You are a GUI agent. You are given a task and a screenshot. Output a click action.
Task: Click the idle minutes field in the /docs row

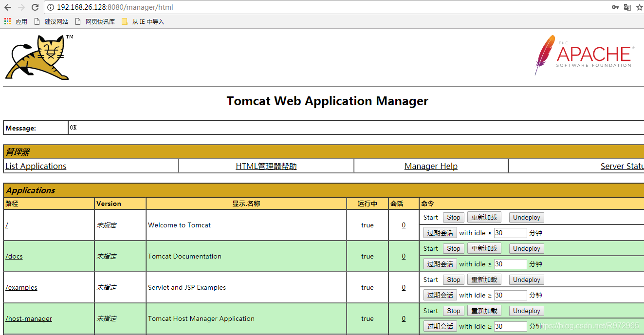(x=510, y=264)
